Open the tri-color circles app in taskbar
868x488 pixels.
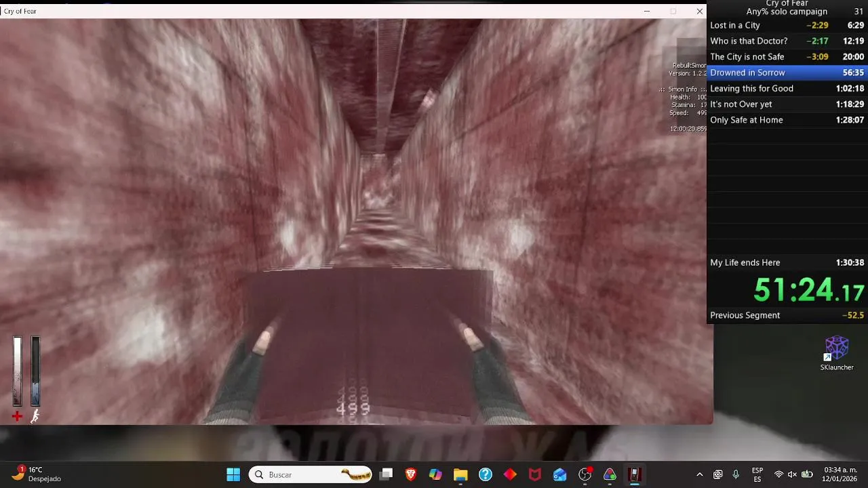coord(610,474)
